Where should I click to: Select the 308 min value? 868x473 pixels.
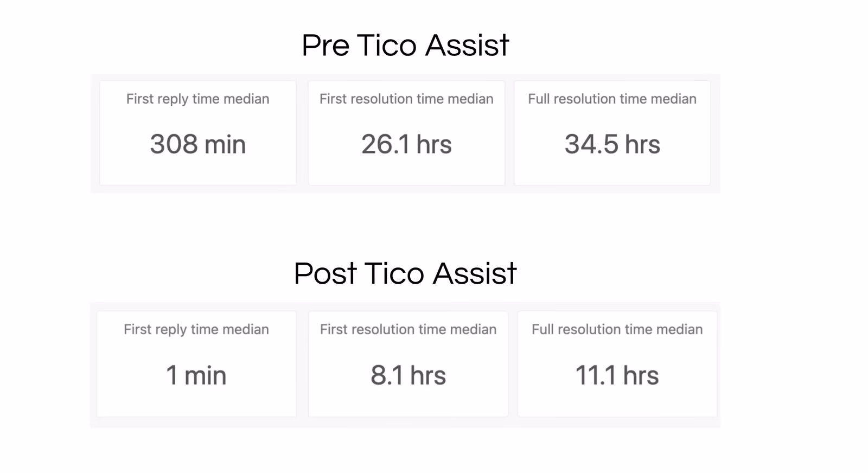point(198,144)
